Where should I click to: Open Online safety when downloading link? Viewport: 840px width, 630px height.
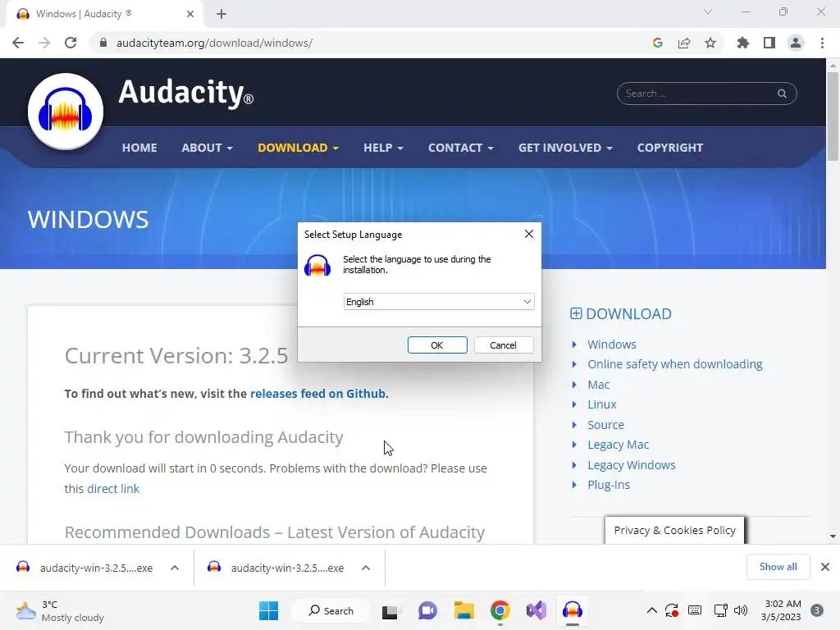(x=674, y=364)
